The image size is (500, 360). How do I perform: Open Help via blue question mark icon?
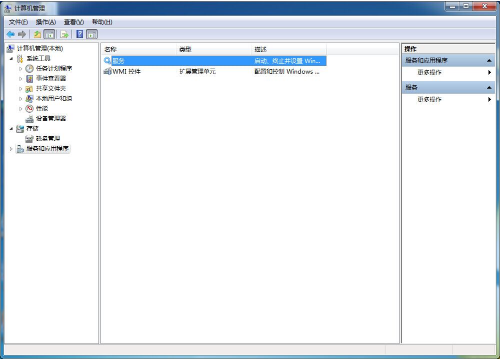pos(80,34)
